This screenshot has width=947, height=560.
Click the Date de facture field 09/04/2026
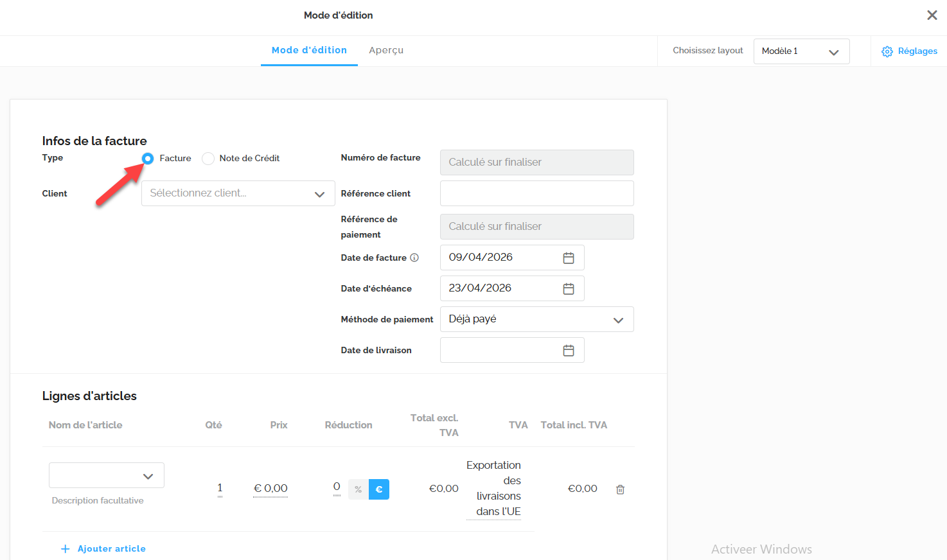pyautogui.click(x=512, y=258)
